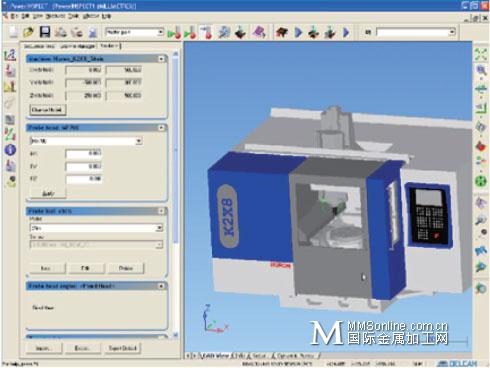Viewport: 490px width, 368px height.
Task: Click the floppy disk save icon
Action: [x=45, y=32]
